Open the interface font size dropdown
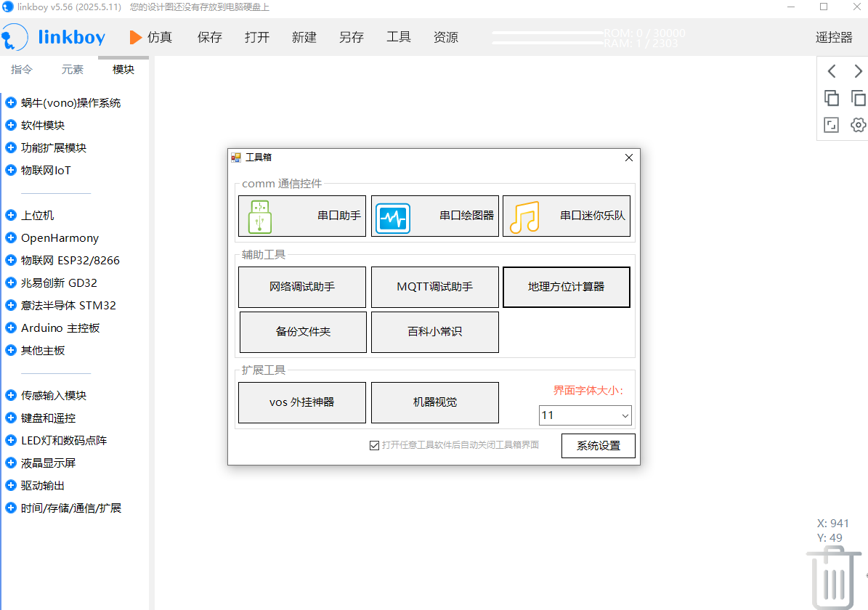Viewport: 868px width, 610px height. [x=585, y=415]
